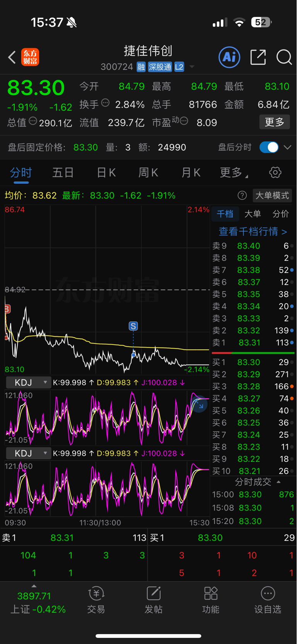297x644 pixels.
Task: Switch to 月K tab
Action: click(x=191, y=173)
